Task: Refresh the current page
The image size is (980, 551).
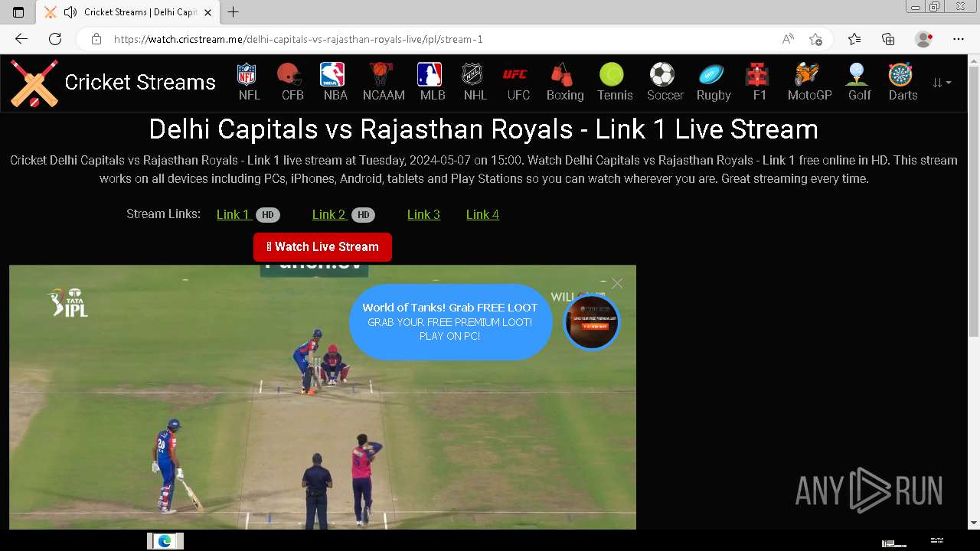Action: (55, 39)
